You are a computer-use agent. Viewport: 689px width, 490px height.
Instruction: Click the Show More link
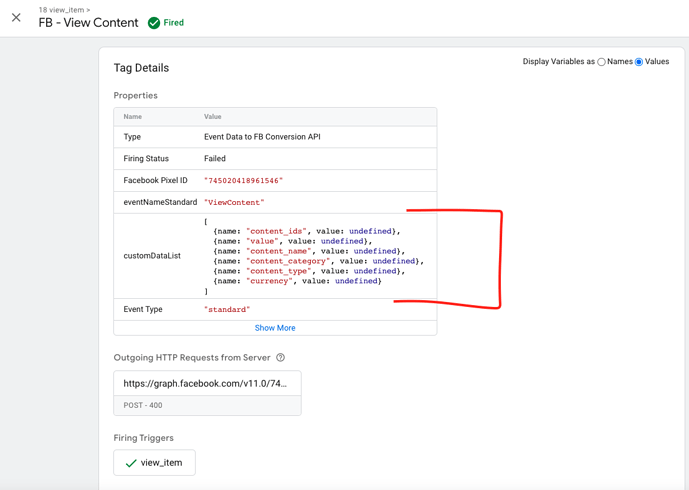click(x=275, y=328)
